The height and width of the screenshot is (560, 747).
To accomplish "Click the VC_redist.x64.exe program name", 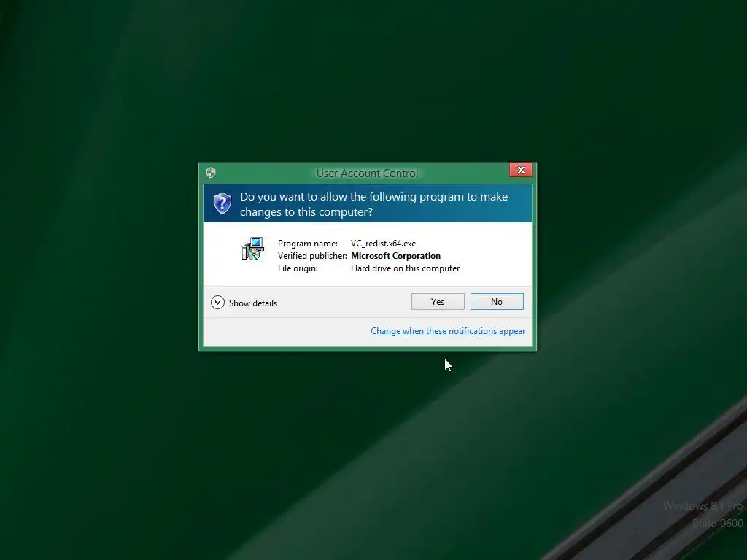I will click(383, 244).
